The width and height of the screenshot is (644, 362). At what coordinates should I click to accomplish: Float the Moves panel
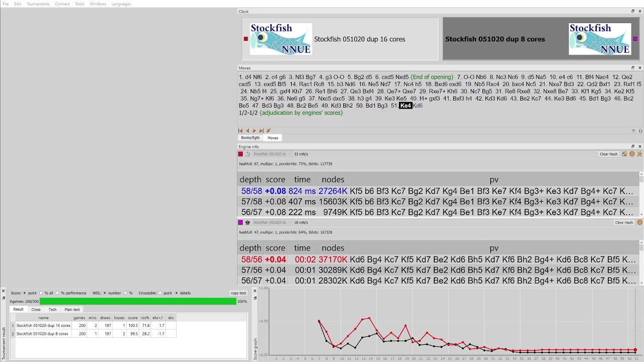point(633,68)
